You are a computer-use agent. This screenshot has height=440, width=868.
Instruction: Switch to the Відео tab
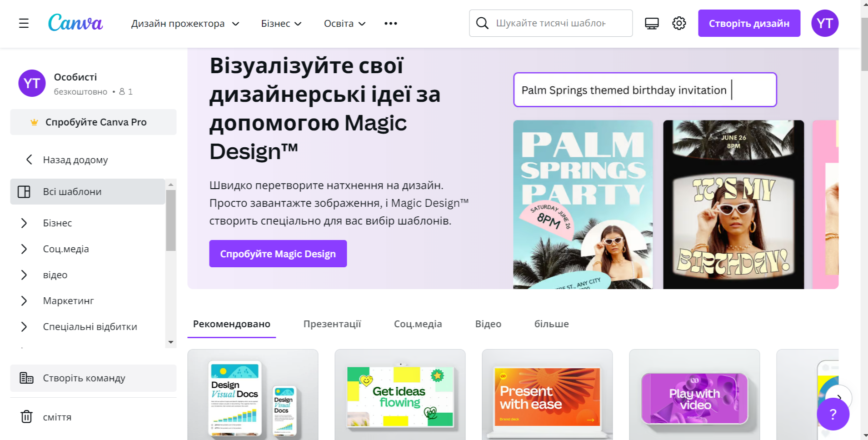click(x=488, y=324)
